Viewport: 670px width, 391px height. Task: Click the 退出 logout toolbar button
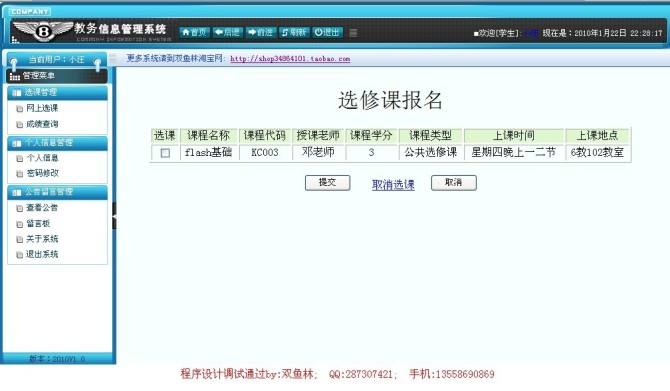[327, 32]
